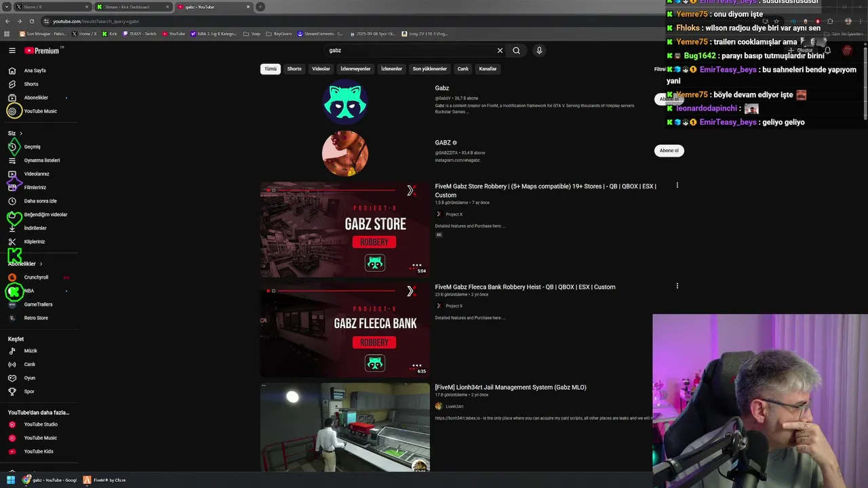
Task: Select the Canlı filter chip
Action: click(x=462, y=69)
